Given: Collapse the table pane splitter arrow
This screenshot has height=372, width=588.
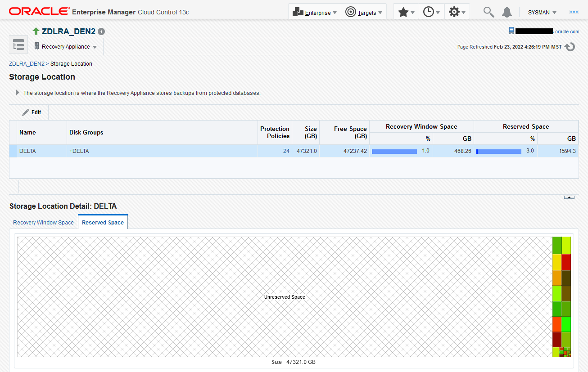Looking at the screenshot, I should coord(569,197).
